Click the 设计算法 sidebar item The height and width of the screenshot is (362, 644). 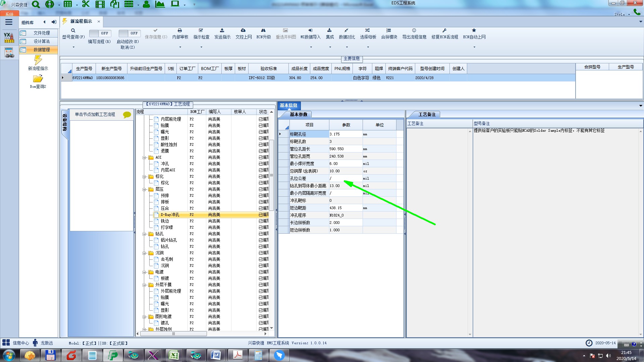42,41
